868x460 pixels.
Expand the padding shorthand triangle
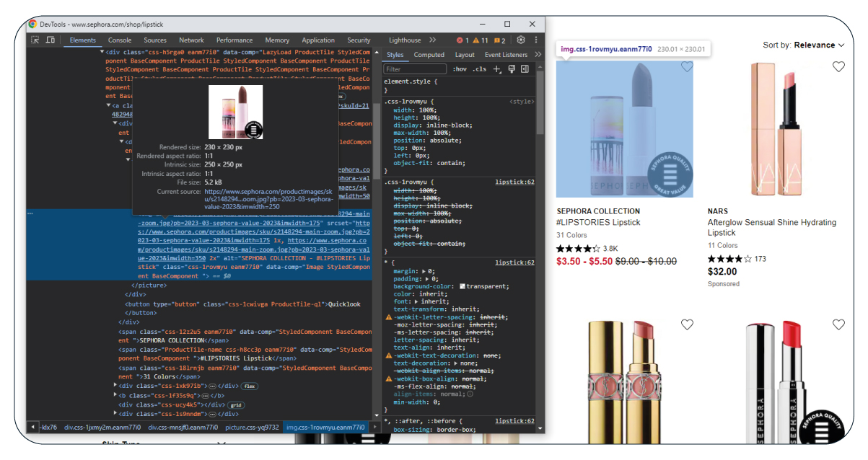(x=428, y=278)
